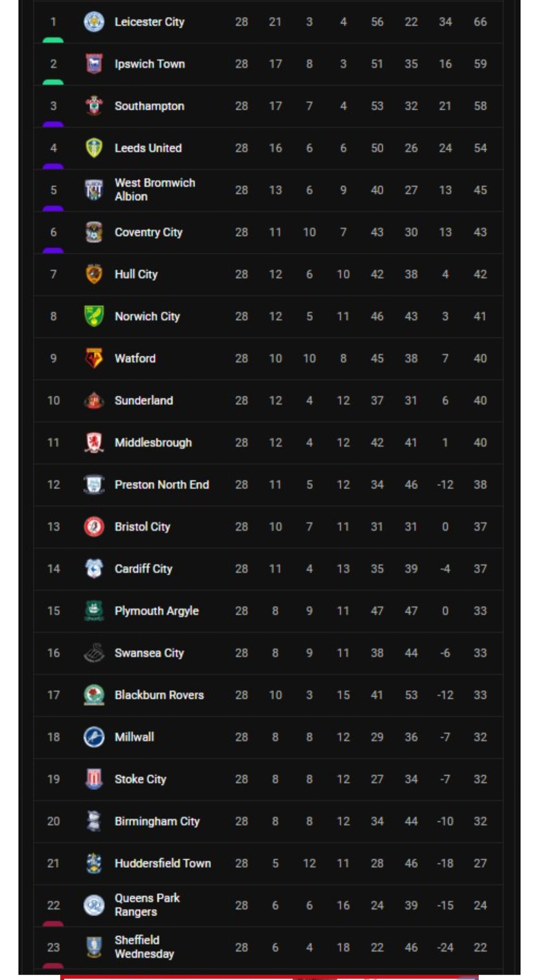Click the Middlesbrough position number 11
This screenshot has width=538, height=980.
53,442
